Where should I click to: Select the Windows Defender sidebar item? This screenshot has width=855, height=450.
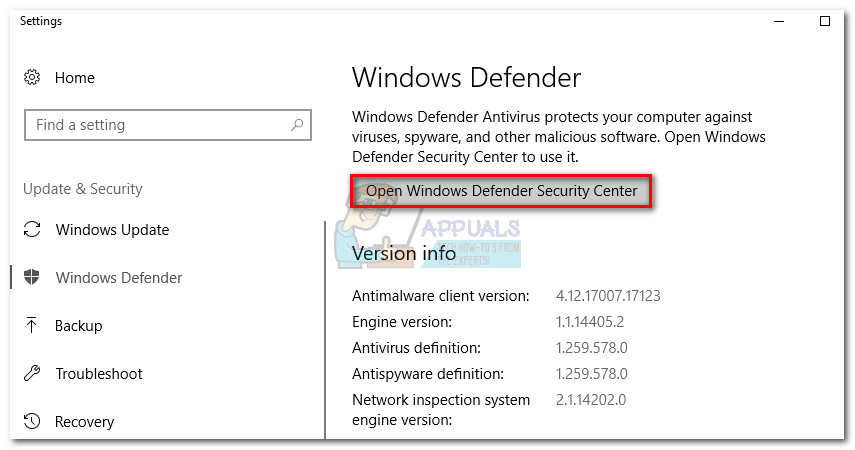pos(119,277)
